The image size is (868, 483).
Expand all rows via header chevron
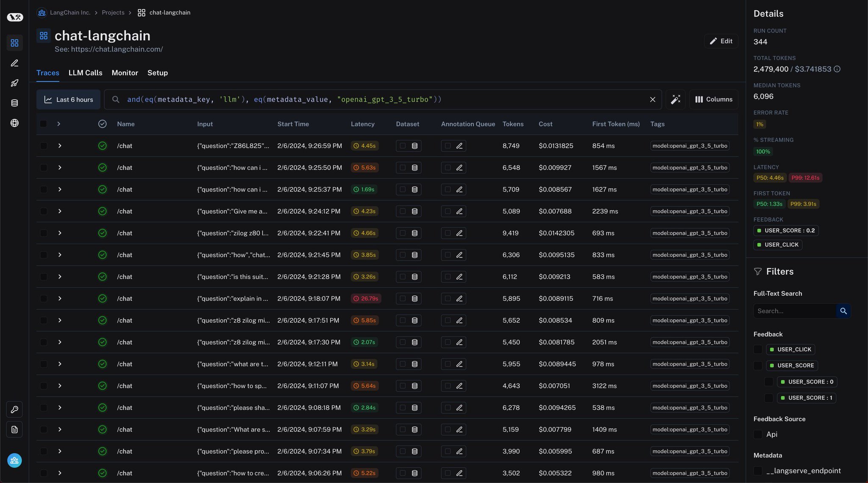pyautogui.click(x=58, y=124)
